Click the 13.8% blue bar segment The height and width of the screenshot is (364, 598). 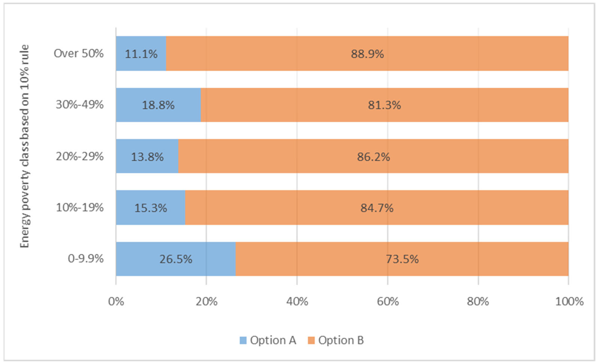[147, 156]
